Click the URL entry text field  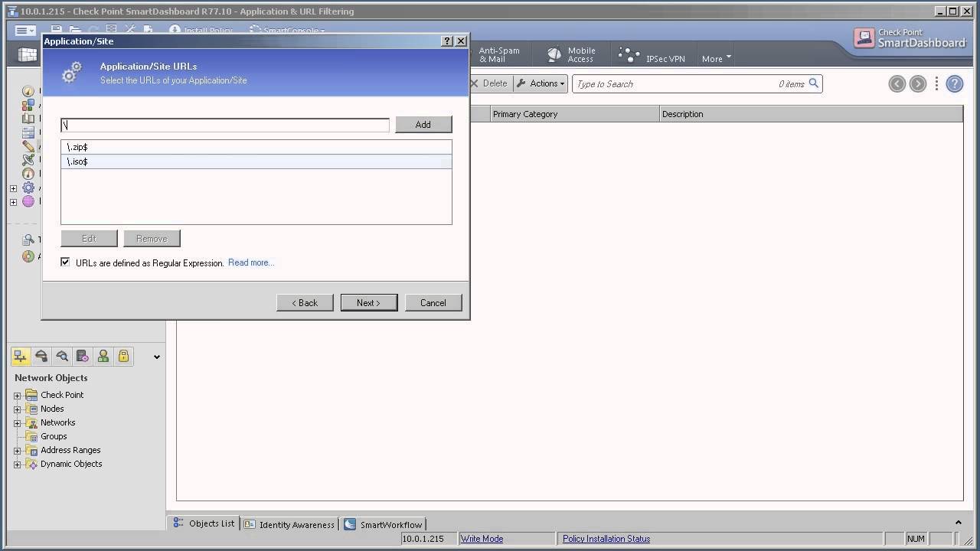point(225,125)
